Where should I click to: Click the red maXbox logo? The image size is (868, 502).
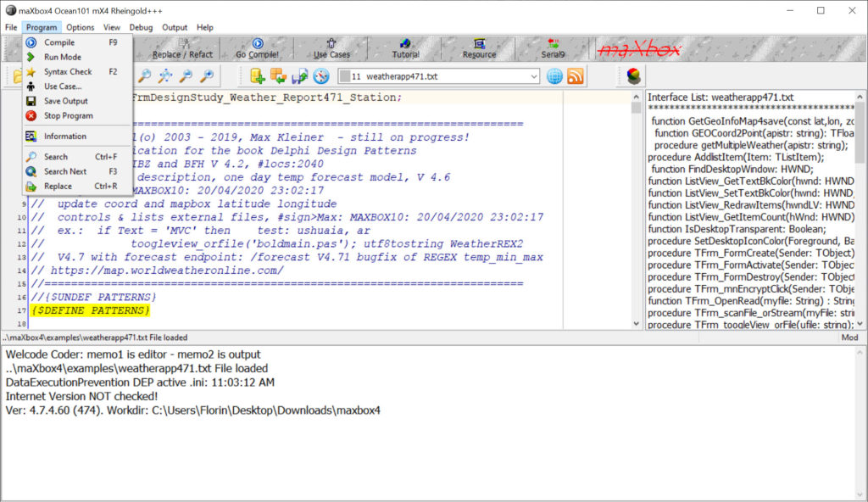pos(640,49)
